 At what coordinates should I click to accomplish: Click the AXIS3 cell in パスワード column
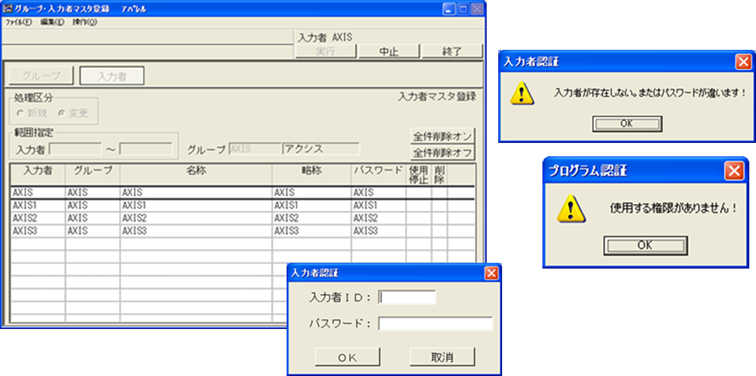378,231
